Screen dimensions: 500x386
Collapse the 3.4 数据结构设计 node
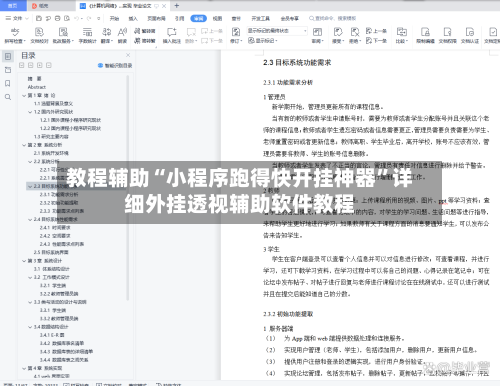(30, 327)
